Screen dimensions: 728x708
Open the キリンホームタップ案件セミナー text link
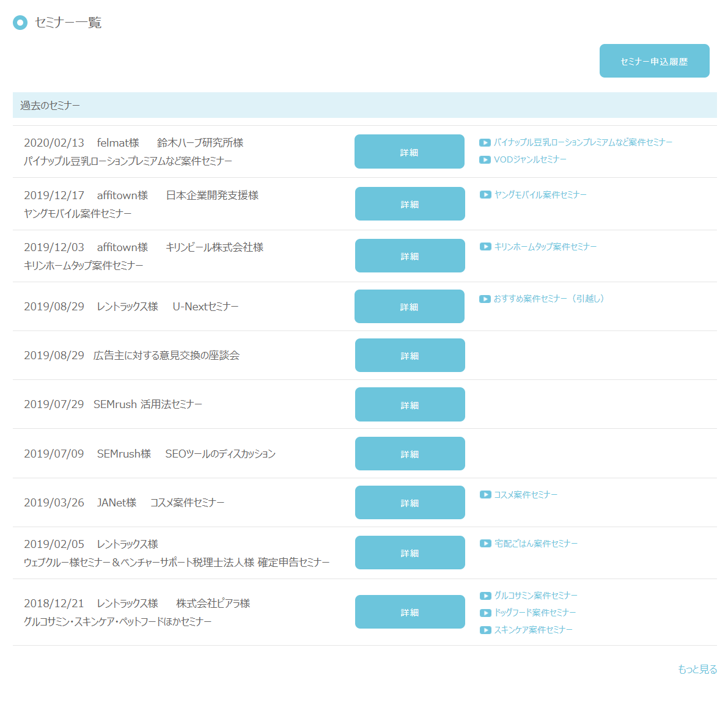546,246
